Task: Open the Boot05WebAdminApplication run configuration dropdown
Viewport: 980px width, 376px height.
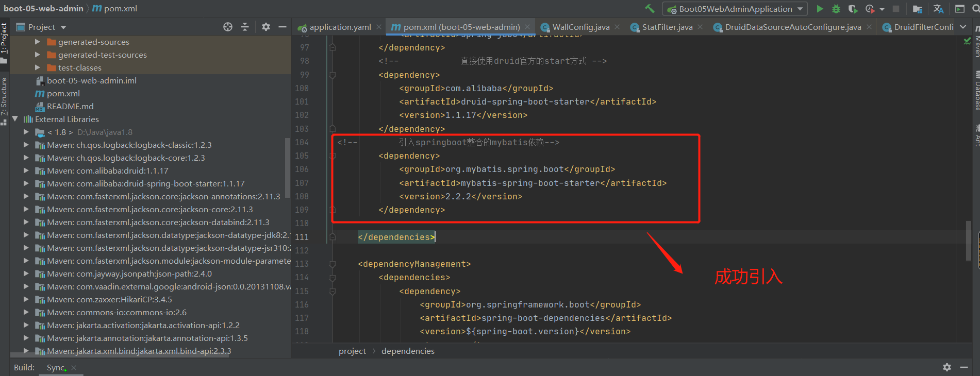Action: pos(735,9)
